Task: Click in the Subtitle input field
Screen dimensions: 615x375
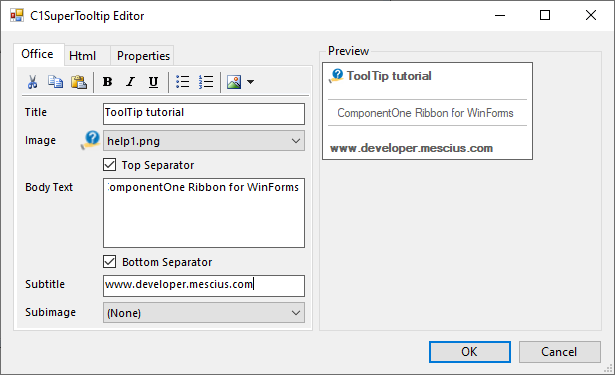Action: click(x=204, y=286)
